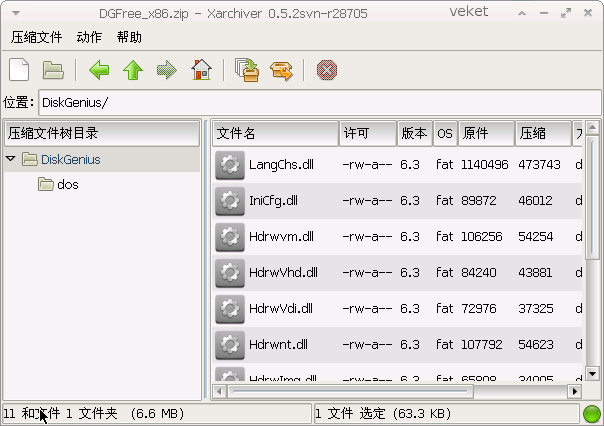604x426 pixels.
Task: Go to archive root with the home icon
Action: pos(201,70)
